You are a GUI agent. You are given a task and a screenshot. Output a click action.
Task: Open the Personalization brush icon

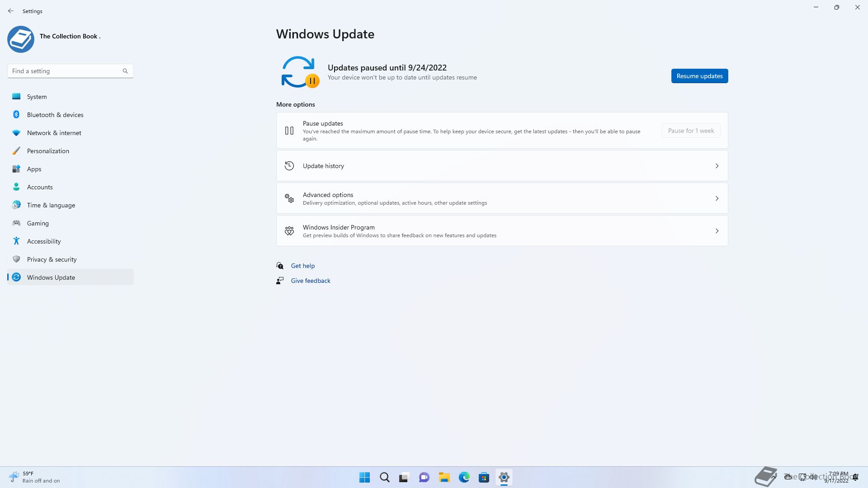[x=16, y=150]
